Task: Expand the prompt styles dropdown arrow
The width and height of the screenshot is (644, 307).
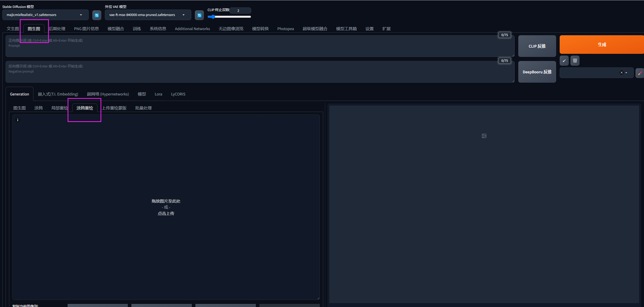Action: pos(626,73)
